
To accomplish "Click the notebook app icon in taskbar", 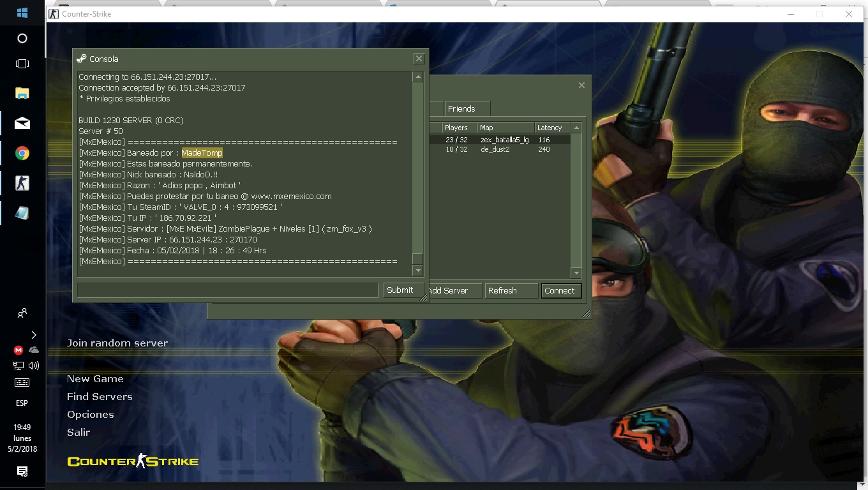I will [22, 213].
